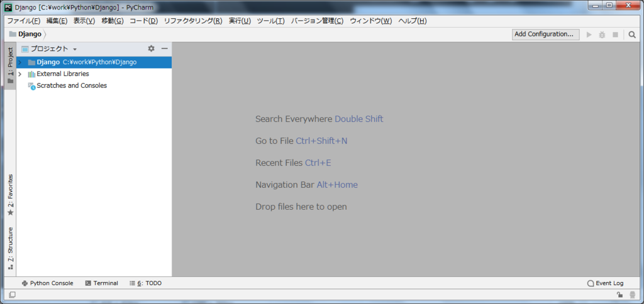Click the Django breadcrumb in navigation bar
Screen dimensions: 644x304
point(30,34)
